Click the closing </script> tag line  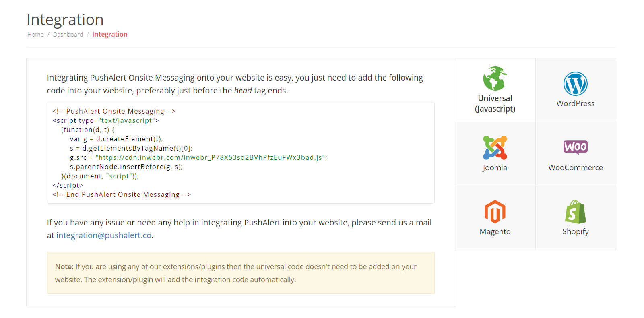click(68, 185)
